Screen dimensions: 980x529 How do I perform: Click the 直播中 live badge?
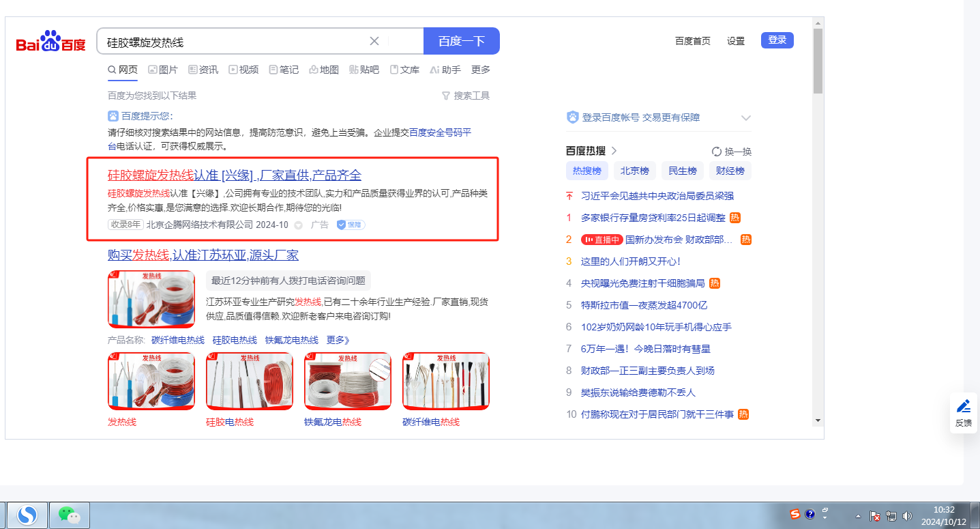(602, 240)
